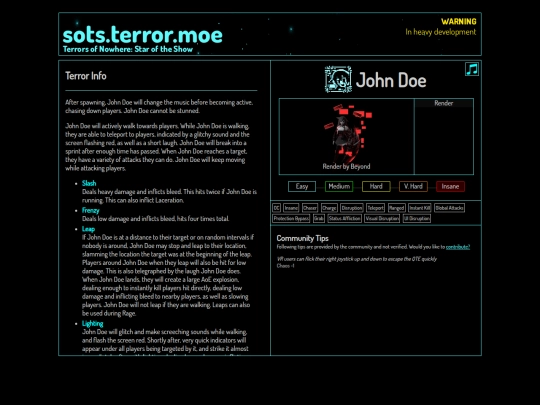Screen dimensions: 540x405
Task: Select the V. Hard difficulty button
Action: [x=413, y=186]
